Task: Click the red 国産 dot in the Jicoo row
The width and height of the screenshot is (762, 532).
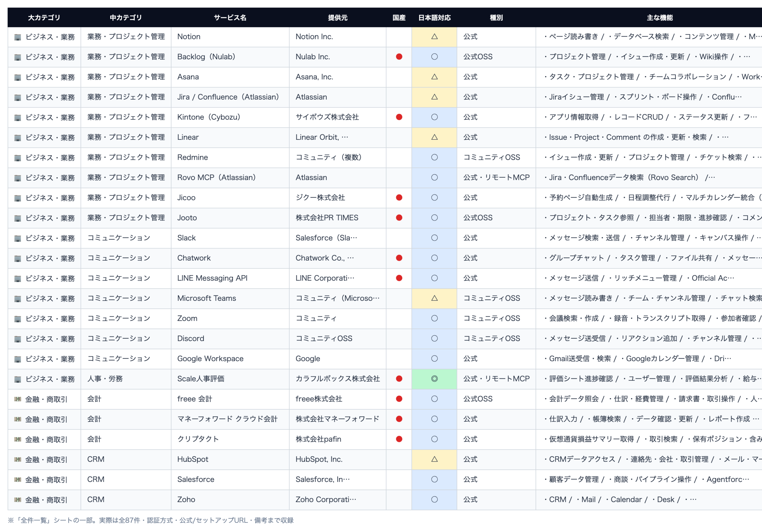Action: click(399, 198)
